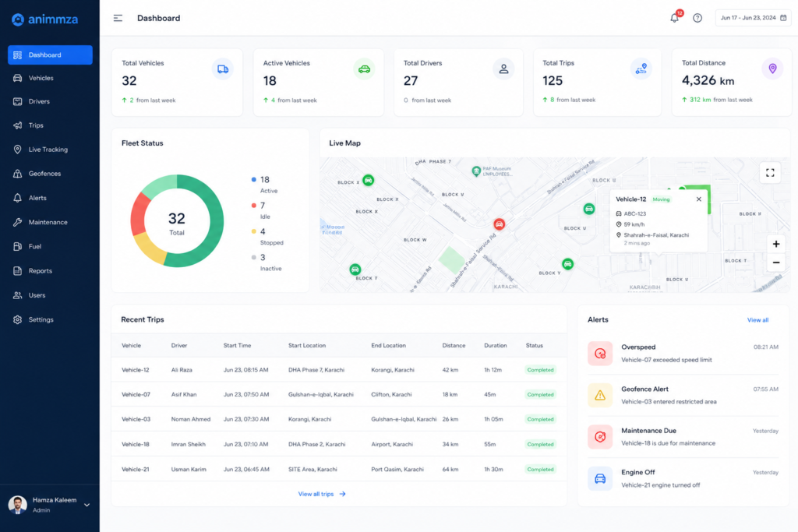This screenshot has height=532, width=798.
Task: Click the 3 Inactive legend entry
Action: pyautogui.click(x=267, y=263)
